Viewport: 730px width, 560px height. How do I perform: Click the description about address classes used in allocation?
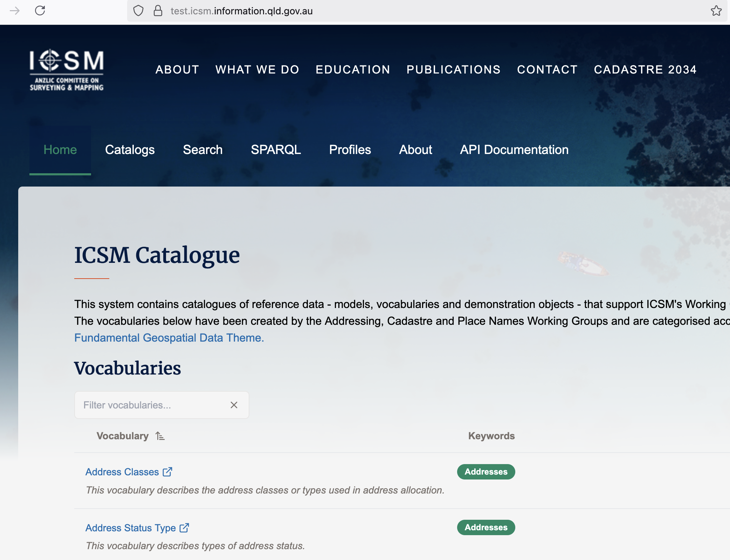tap(265, 490)
